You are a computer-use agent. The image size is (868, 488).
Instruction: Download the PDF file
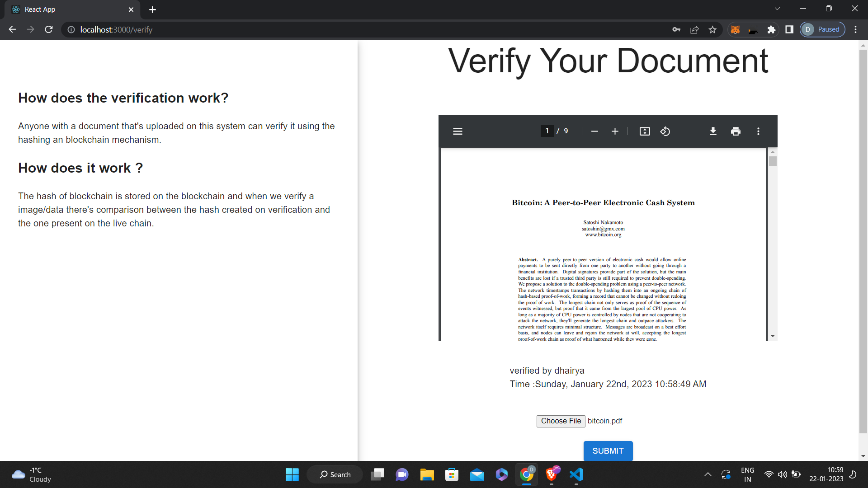coord(713,131)
